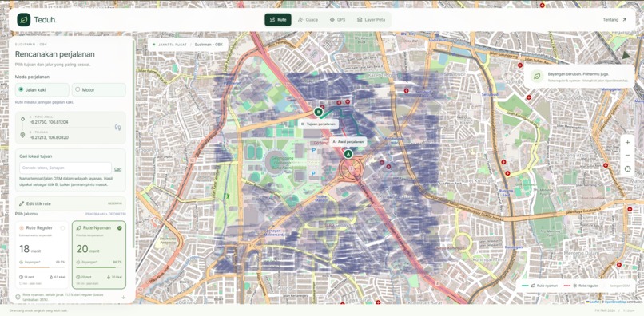Screen dimensions: 644x316
Task: Select the Rute Reguler radio circle
Action: [62, 227]
